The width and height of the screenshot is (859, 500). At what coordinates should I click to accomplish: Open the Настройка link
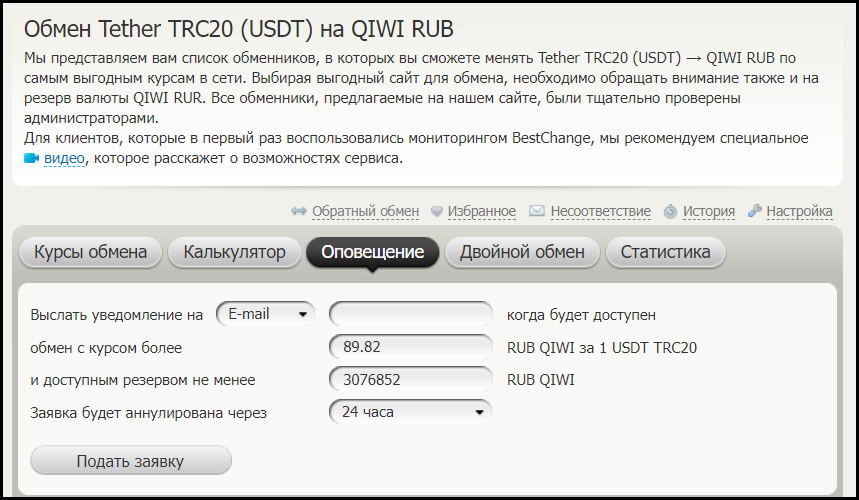tap(799, 211)
